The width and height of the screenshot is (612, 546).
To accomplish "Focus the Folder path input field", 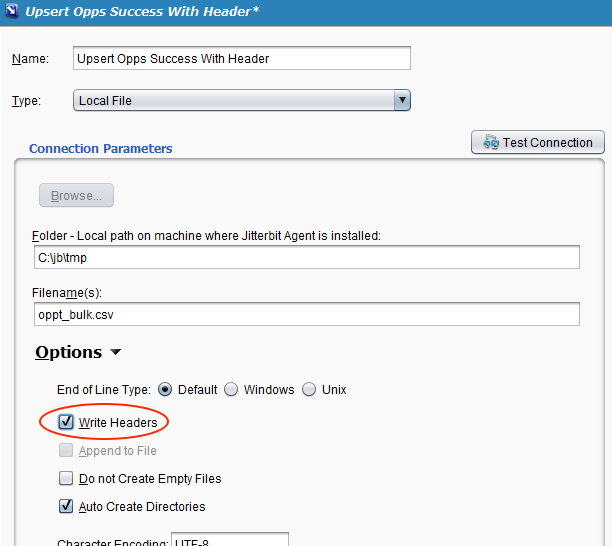I will point(306,258).
